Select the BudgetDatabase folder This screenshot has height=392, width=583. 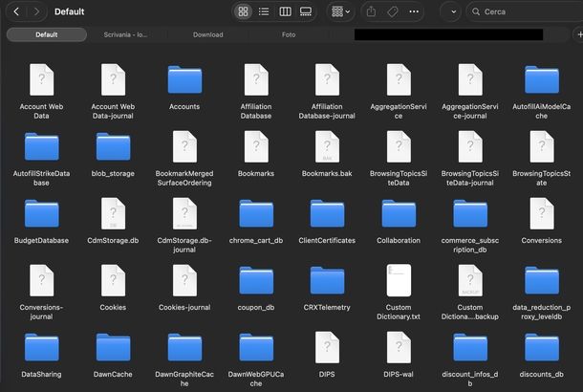[42, 221]
